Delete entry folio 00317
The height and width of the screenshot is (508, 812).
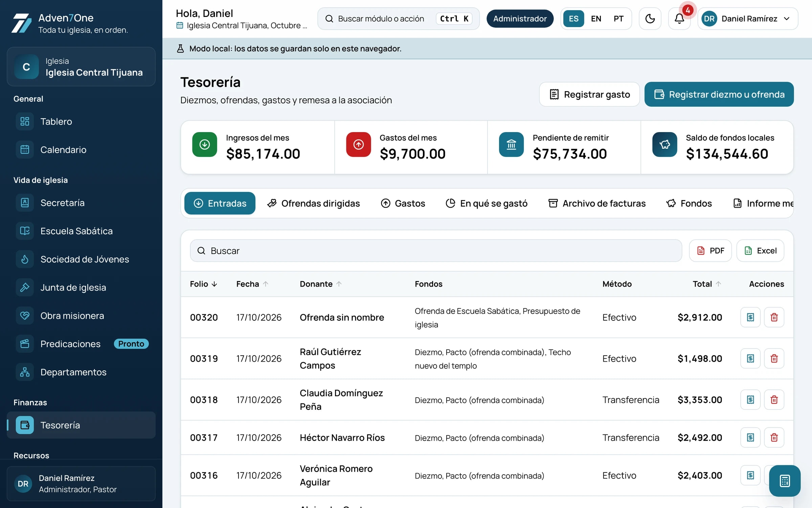click(774, 438)
